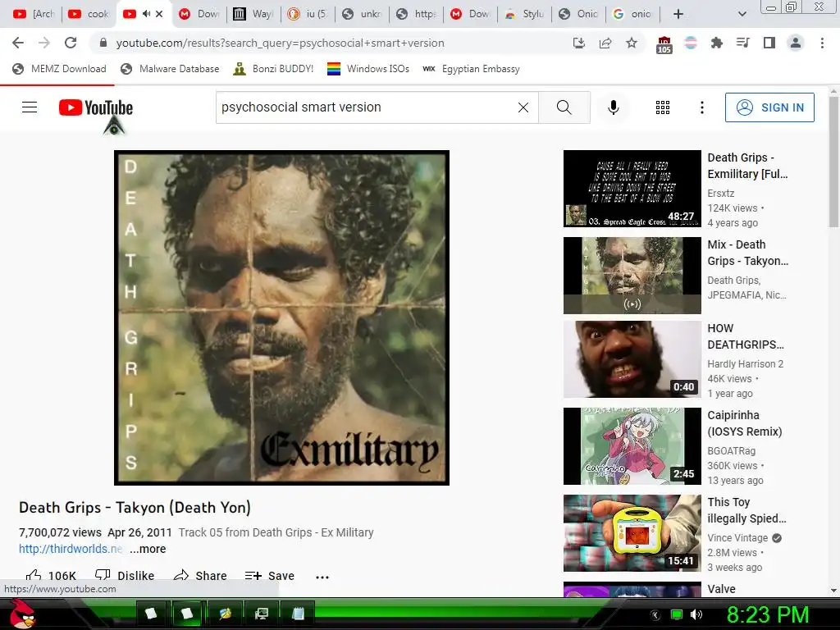The width and height of the screenshot is (840, 630).
Task: Mute the playing YouTube tab
Action: 146,14
